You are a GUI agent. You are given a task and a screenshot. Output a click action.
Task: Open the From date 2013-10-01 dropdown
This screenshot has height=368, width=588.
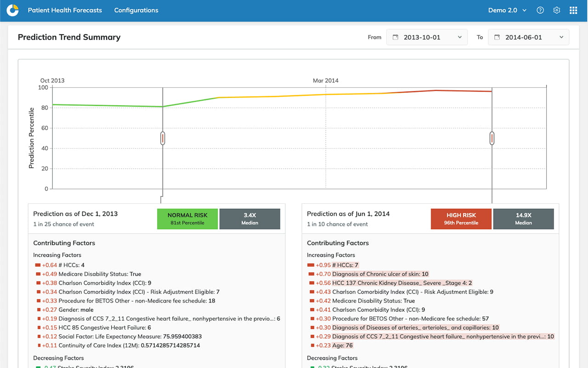coord(427,37)
